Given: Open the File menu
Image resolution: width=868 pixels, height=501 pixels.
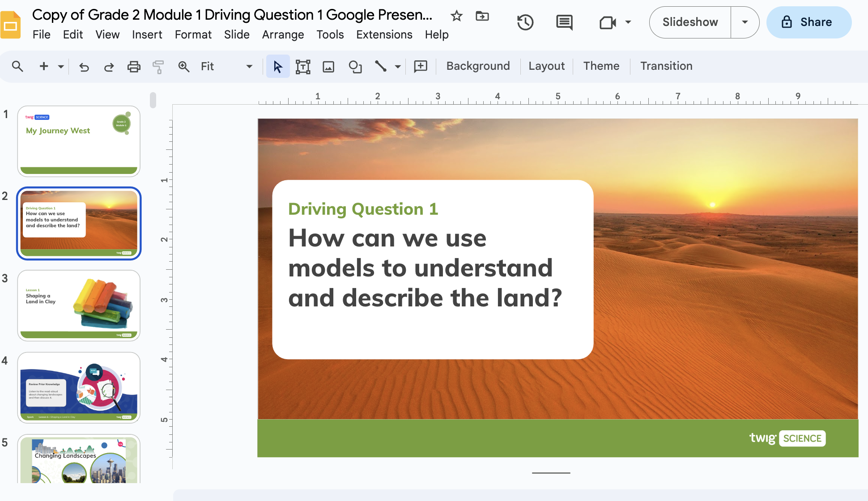Looking at the screenshot, I should pyautogui.click(x=42, y=34).
